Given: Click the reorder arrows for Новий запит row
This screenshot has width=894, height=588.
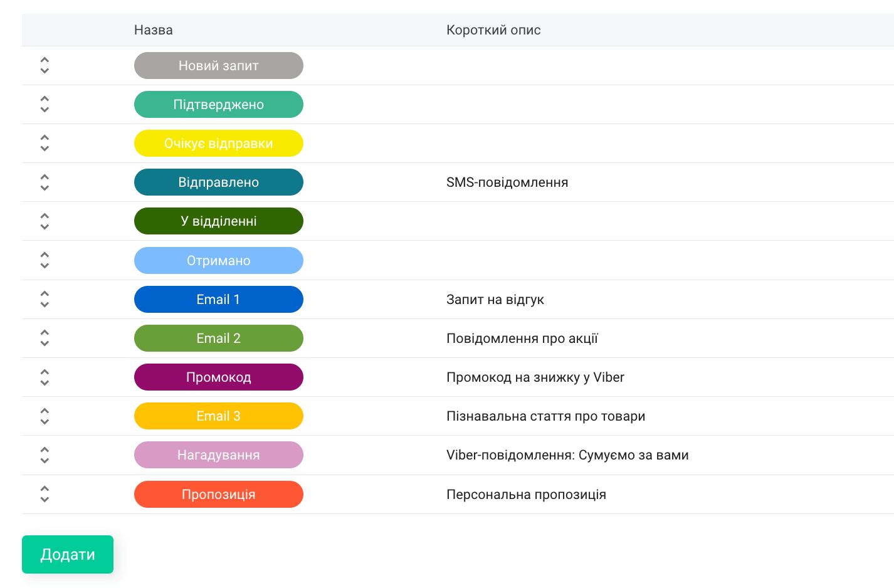Looking at the screenshot, I should click(45, 65).
